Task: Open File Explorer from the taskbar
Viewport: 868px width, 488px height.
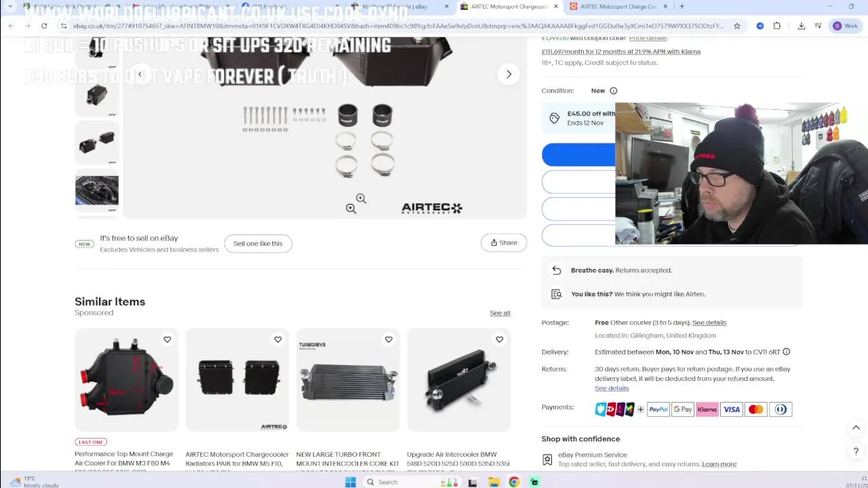Action: [494, 482]
